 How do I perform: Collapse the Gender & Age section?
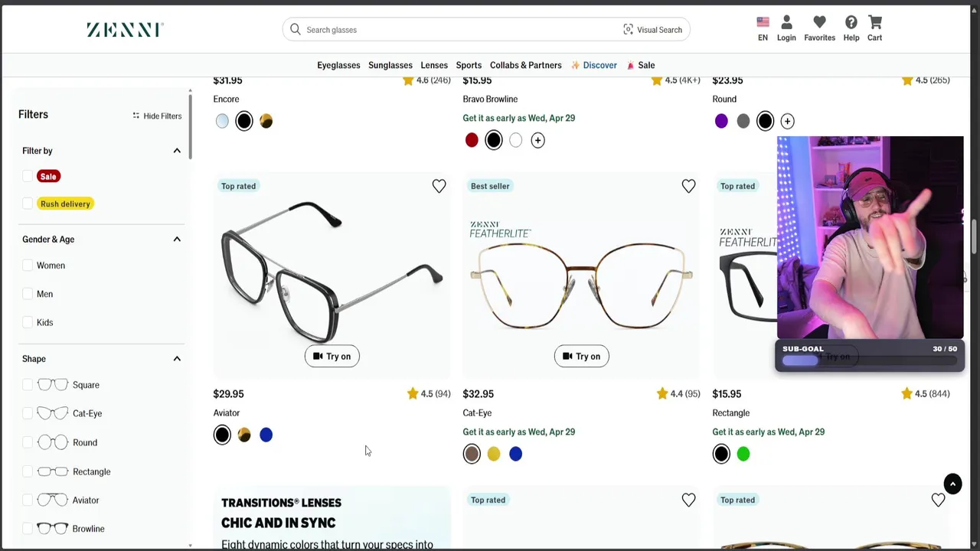(177, 240)
